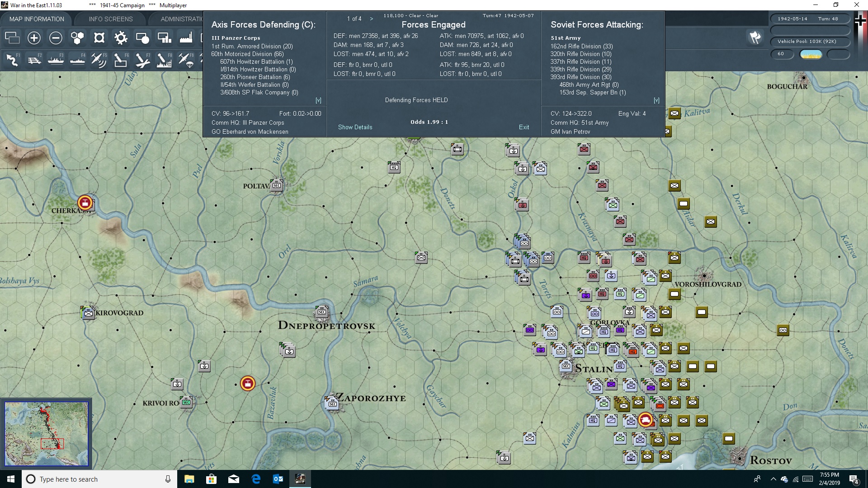Click the Show Details link
Image resolution: width=868 pixels, height=488 pixels.
pos(355,127)
